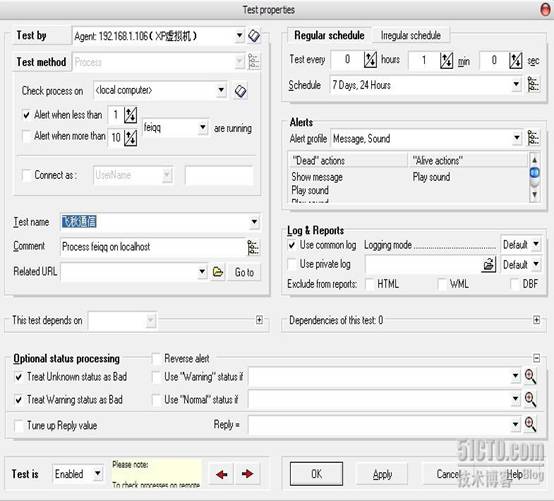Click magnifier icon for Reply value
554x501 pixels.
coord(530,424)
